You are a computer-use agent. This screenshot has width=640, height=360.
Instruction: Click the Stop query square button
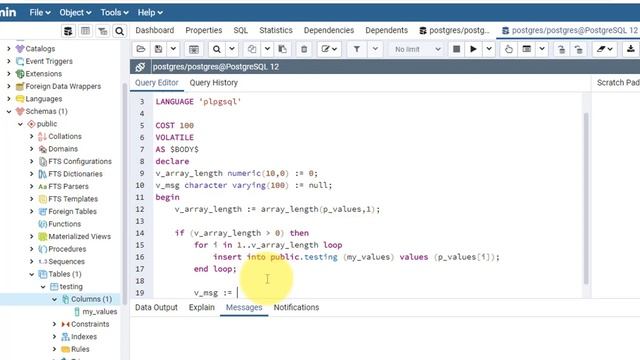pyautogui.click(x=456, y=49)
